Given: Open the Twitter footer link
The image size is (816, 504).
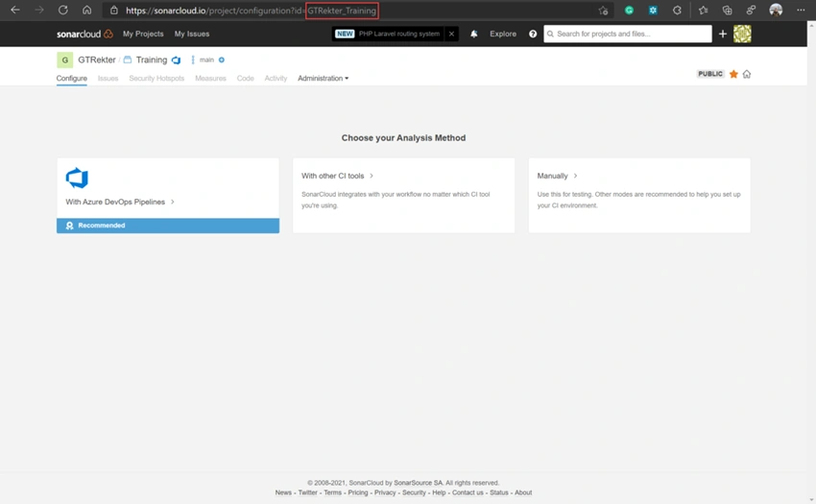Looking at the screenshot, I should [307, 492].
